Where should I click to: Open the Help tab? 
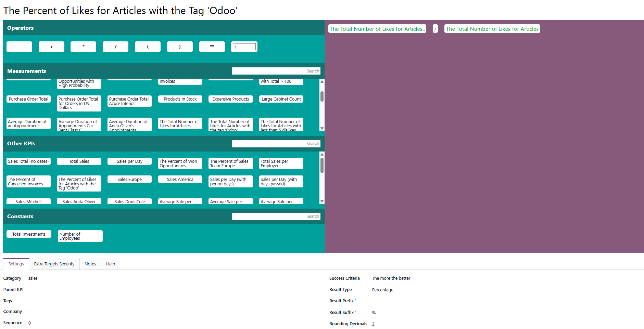tap(110, 264)
